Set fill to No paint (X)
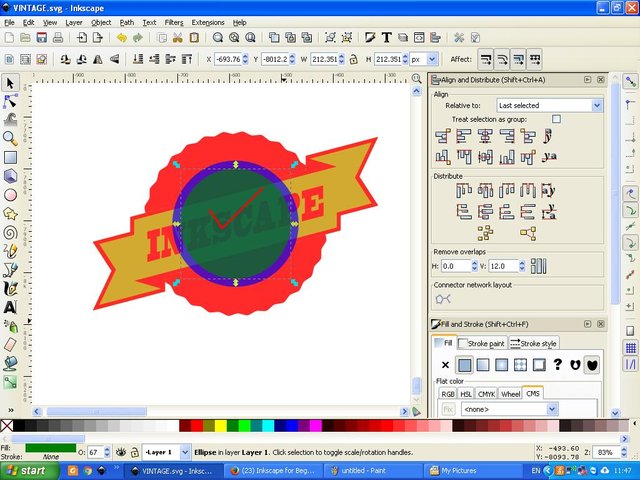The width and height of the screenshot is (640, 480). pos(445,365)
